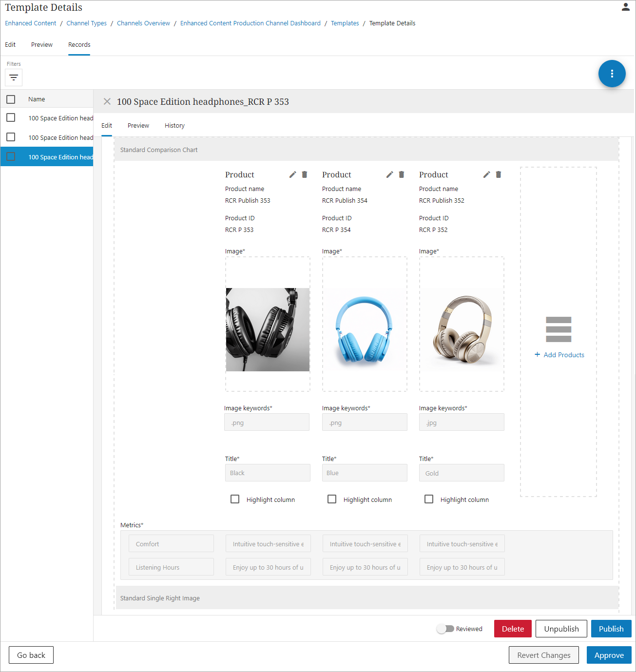
Task: Click the Publish button
Action: tap(611, 629)
